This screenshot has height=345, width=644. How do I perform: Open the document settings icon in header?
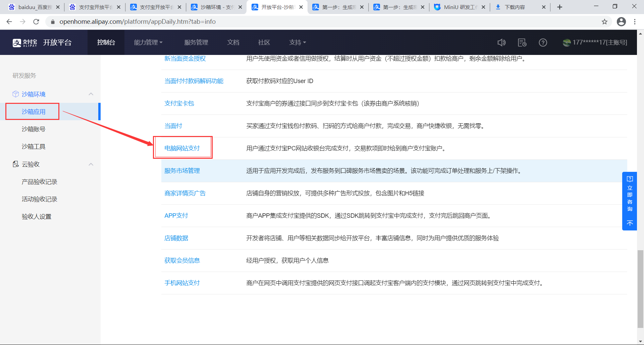(522, 43)
